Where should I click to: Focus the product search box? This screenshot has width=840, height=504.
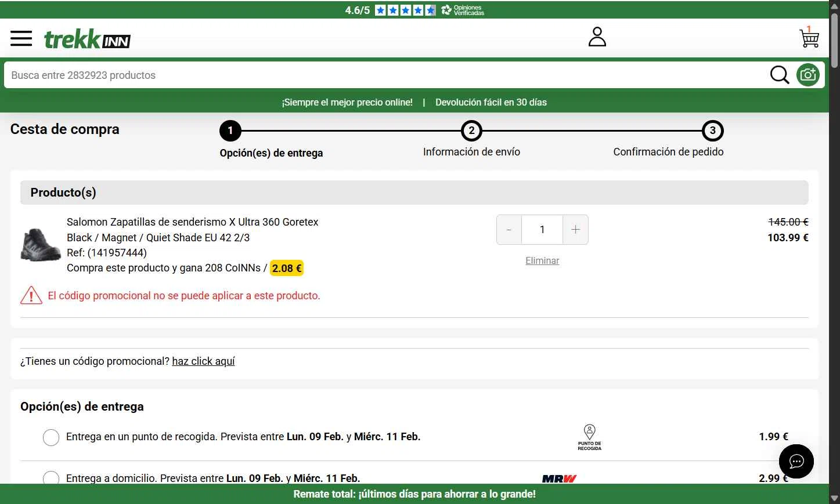pyautogui.click(x=386, y=75)
